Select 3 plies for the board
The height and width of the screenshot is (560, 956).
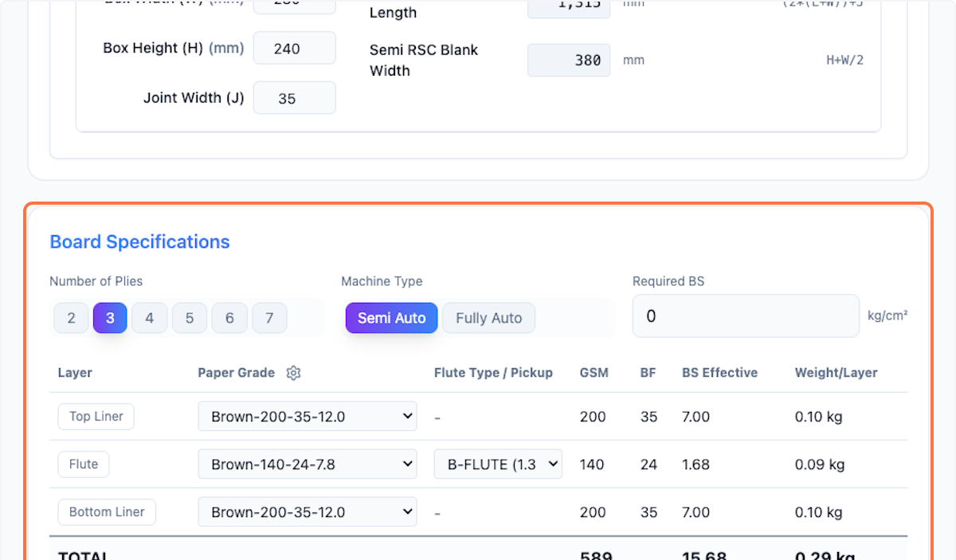(110, 317)
